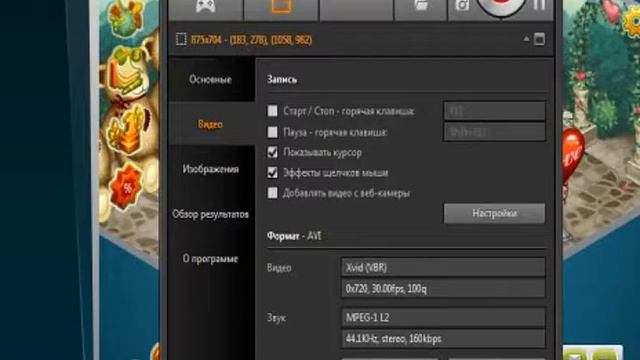The width and height of the screenshot is (640, 360).
Task: Open the output folder icon
Action: [x=421, y=5]
